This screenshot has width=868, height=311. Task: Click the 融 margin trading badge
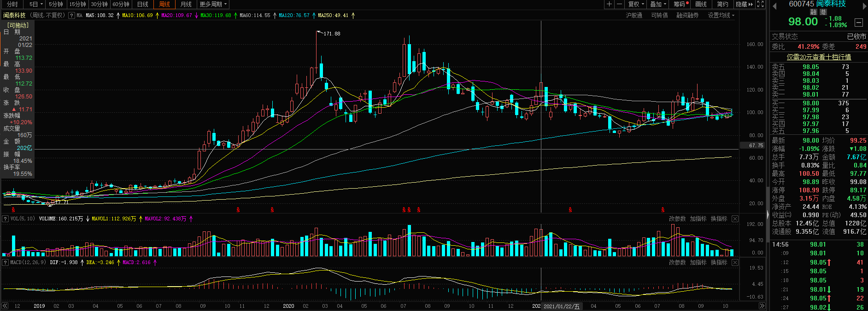click(x=814, y=12)
